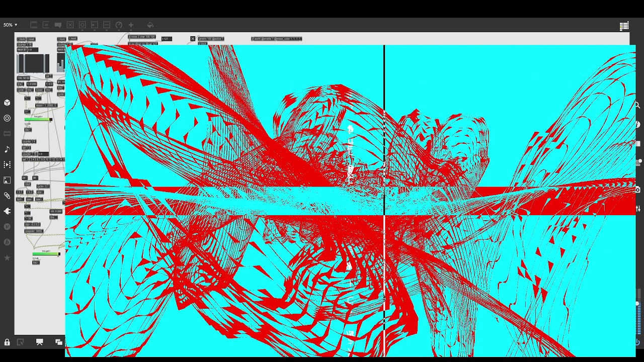Open the patcher windows icon at bottom
The width and height of the screenshot is (644, 362).
tap(59, 342)
